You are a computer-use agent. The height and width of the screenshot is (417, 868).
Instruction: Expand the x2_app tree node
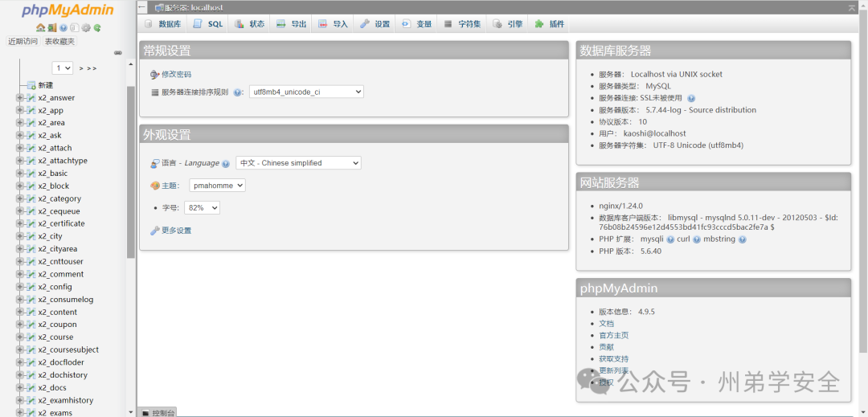[x=20, y=110]
